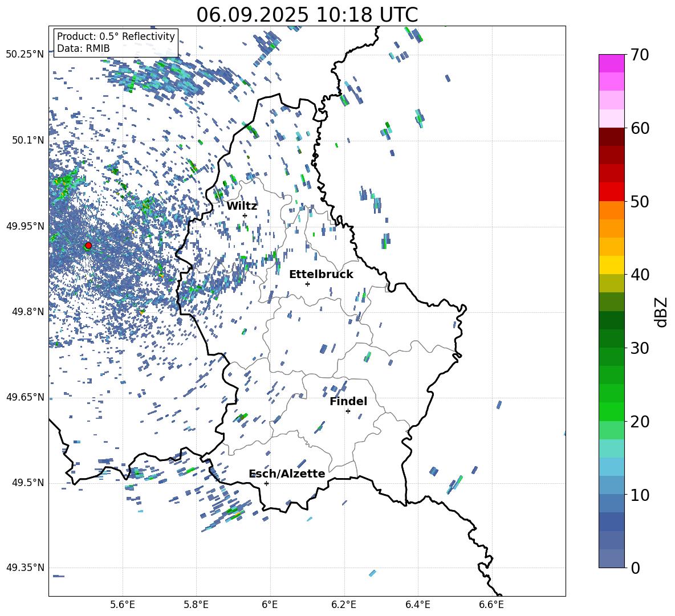
Task: Click the 50.25°N latitude label
Action: (26, 55)
